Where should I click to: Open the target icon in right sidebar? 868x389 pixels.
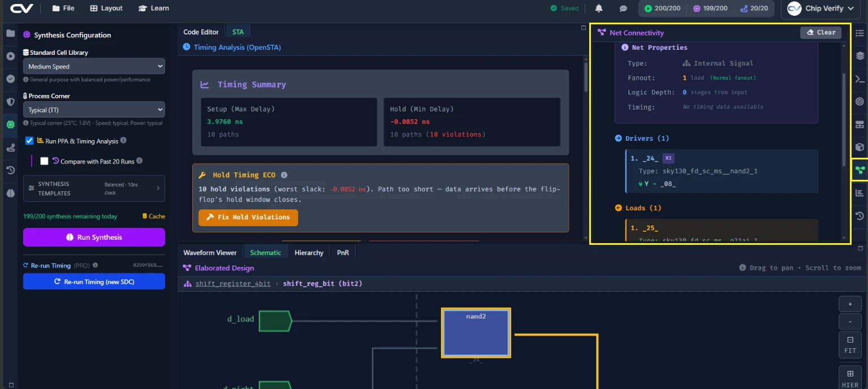pyautogui.click(x=860, y=102)
